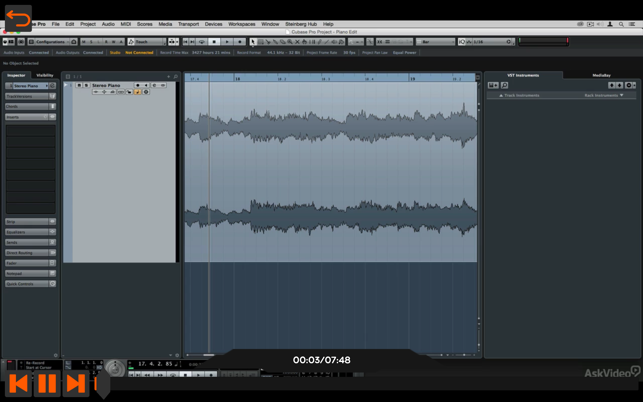Activate the Cycle loop button
Screen dimensions: 643x402
pos(201,42)
